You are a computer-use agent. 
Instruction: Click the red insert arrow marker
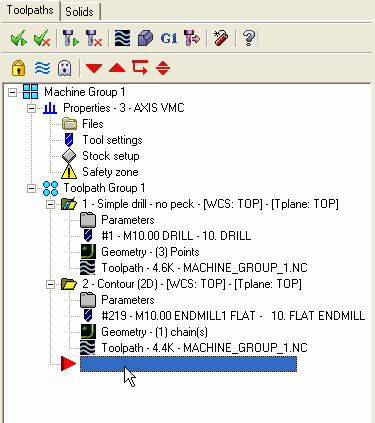point(69,363)
